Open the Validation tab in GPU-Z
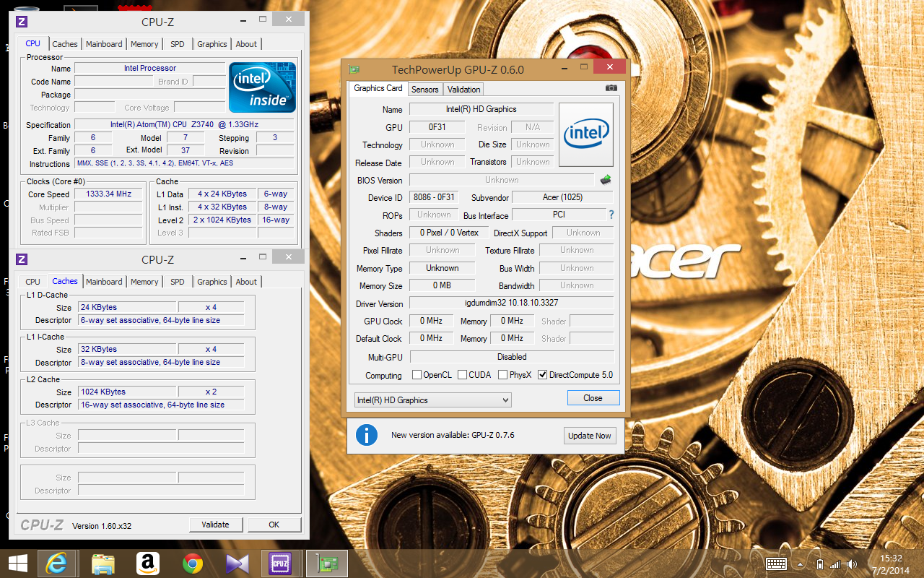 pos(463,90)
